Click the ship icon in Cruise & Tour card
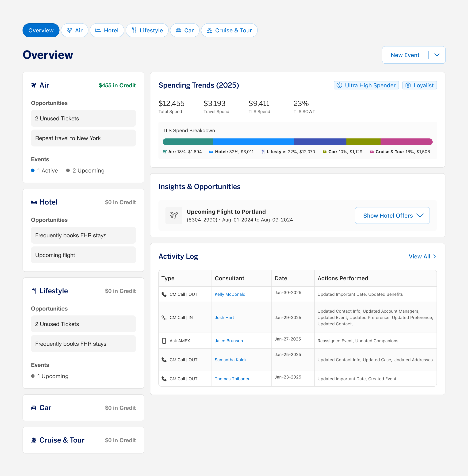Screen dimensions: 468x476 [x=34, y=440]
